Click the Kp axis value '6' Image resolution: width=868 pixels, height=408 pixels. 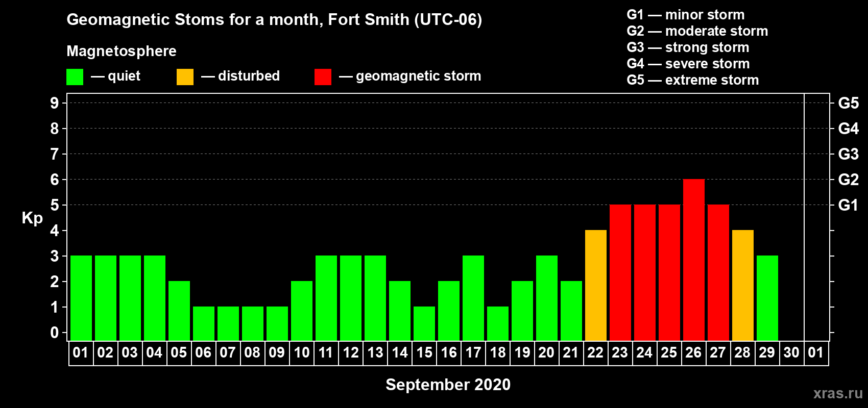(55, 180)
